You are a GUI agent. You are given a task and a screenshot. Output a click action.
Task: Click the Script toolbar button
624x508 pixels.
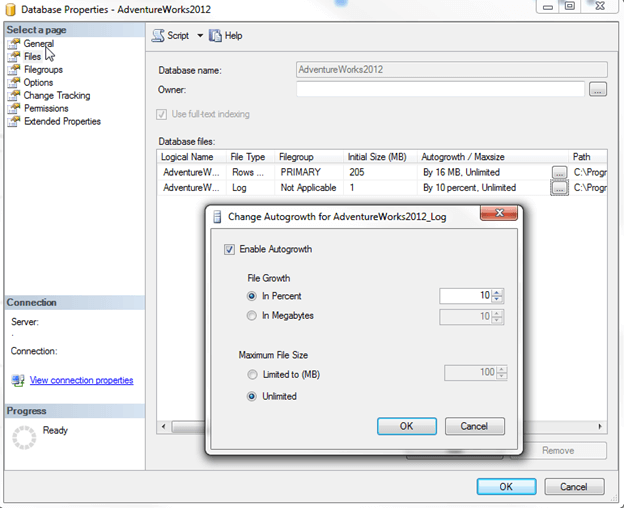pos(171,36)
